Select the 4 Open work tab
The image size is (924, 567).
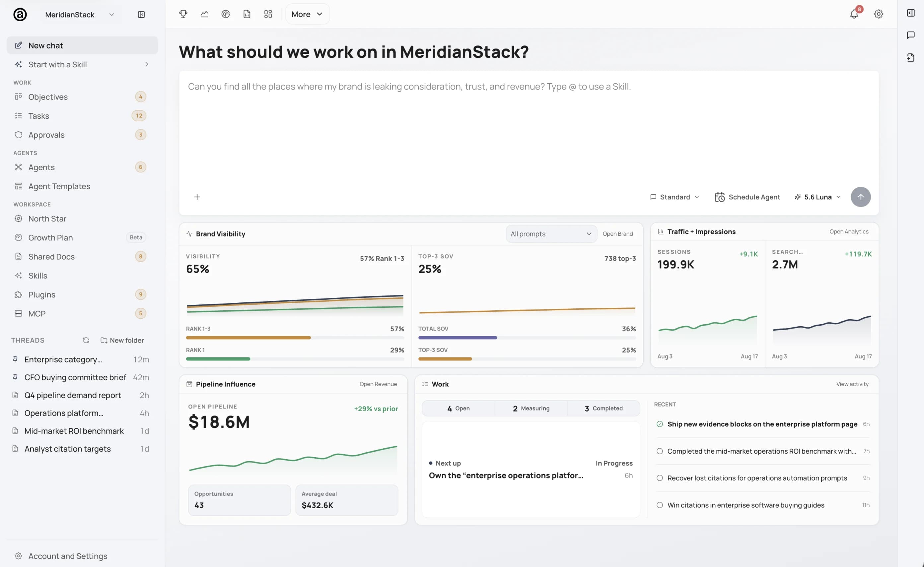pos(458,408)
